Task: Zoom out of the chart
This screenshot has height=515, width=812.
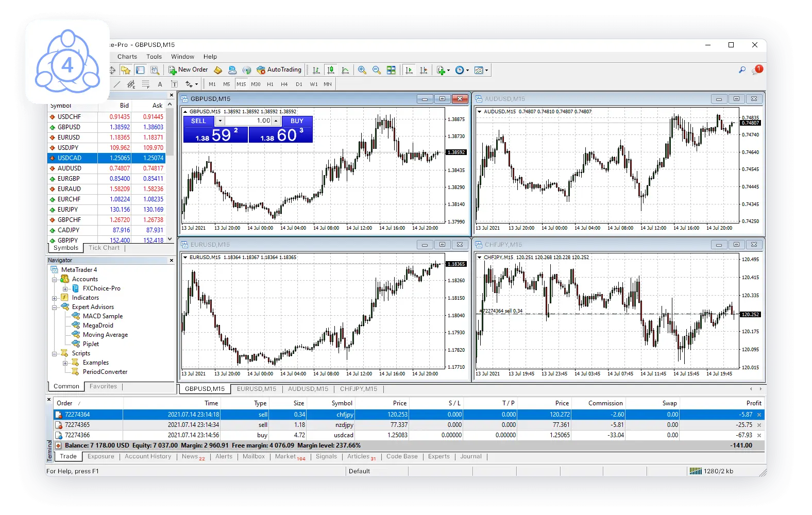Action: [x=377, y=70]
